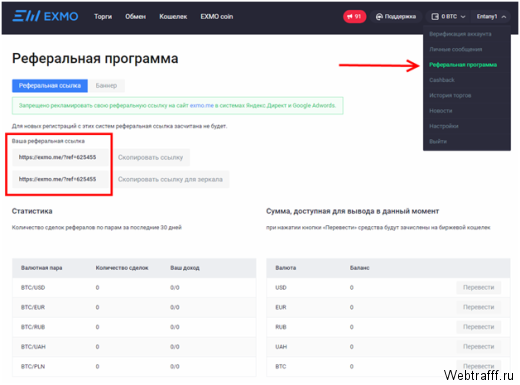
Task: Open the EXMO coin menu item
Action: point(217,16)
